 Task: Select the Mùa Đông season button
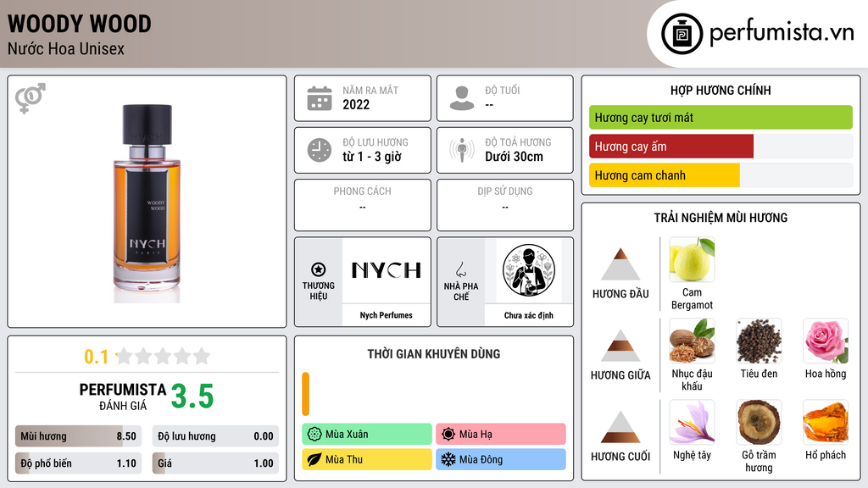point(501,459)
